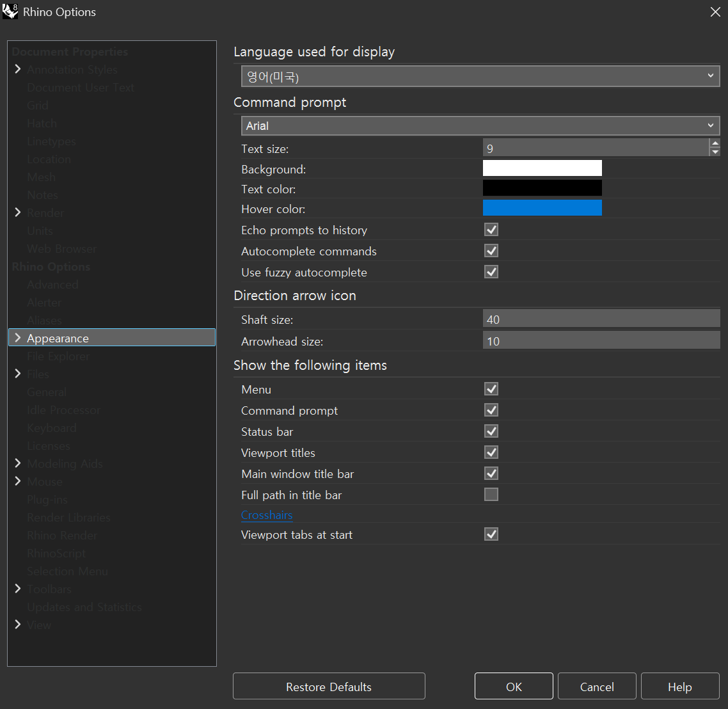
Task: Select the Render Libraries options page
Action: [68, 517]
